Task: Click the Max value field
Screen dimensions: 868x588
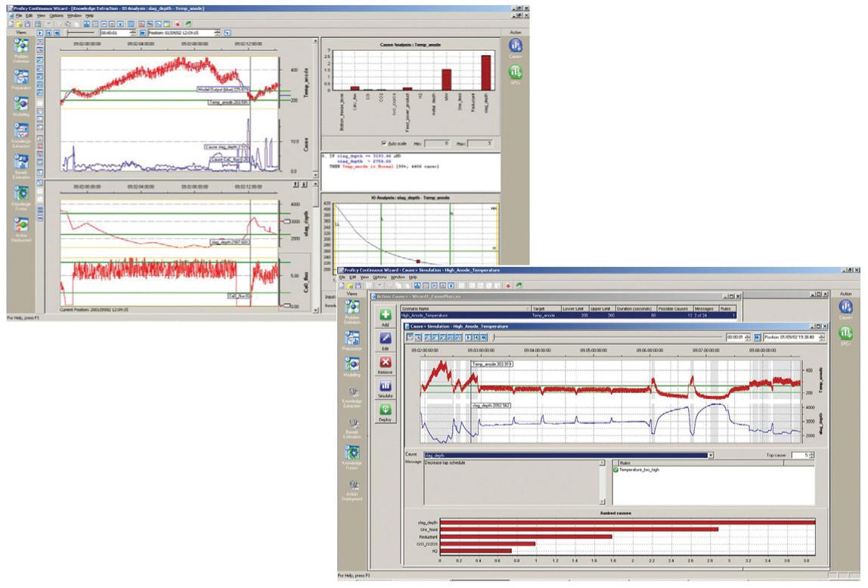Action: pos(480,144)
